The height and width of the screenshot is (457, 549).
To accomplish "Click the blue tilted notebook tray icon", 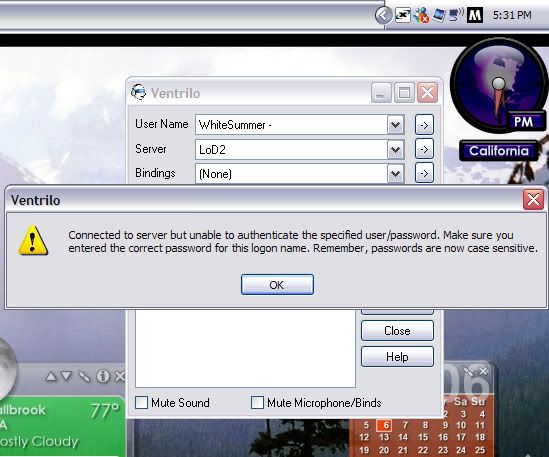I will (439, 15).
